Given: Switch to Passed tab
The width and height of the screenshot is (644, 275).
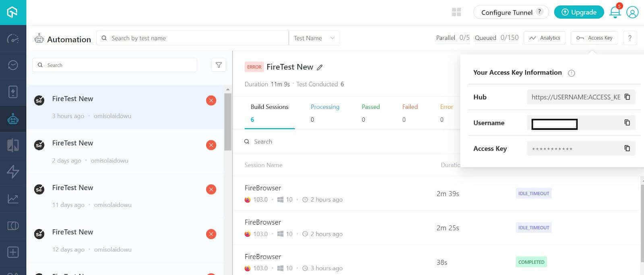Looking at the screenshot, I should [371, 113].
